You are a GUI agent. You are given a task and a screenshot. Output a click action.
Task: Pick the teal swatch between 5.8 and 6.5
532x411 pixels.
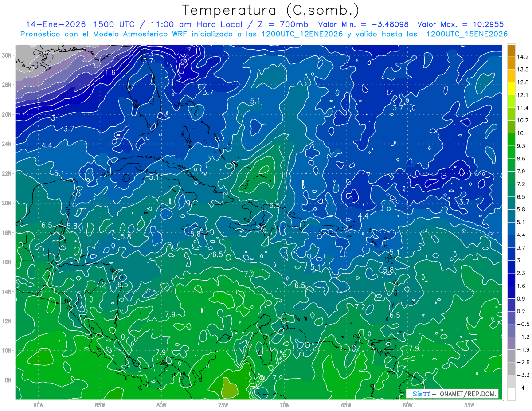pyautogui.click(x=511, y=203)
